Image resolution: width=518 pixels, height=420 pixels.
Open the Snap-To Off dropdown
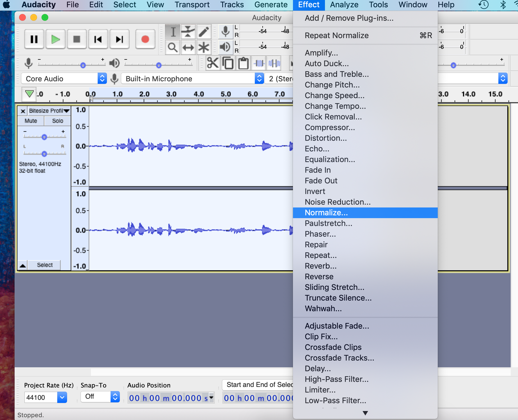pyautogui.click(x=100, y=397)
